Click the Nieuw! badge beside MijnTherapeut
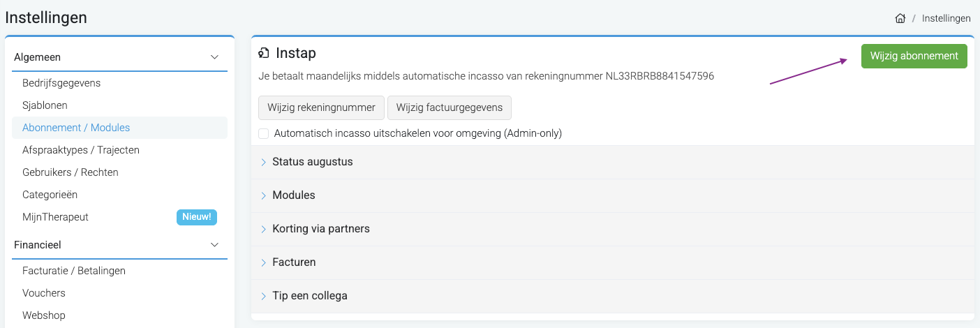The height and width of the screenshot is (328, 980). pyautogui.click(x=197, y=217)
